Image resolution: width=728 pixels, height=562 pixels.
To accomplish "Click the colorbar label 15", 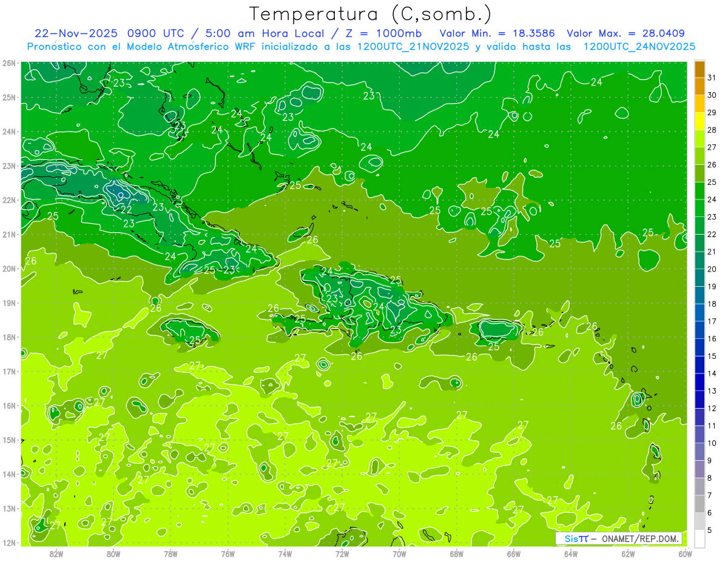I will click(x=712, y=356).
